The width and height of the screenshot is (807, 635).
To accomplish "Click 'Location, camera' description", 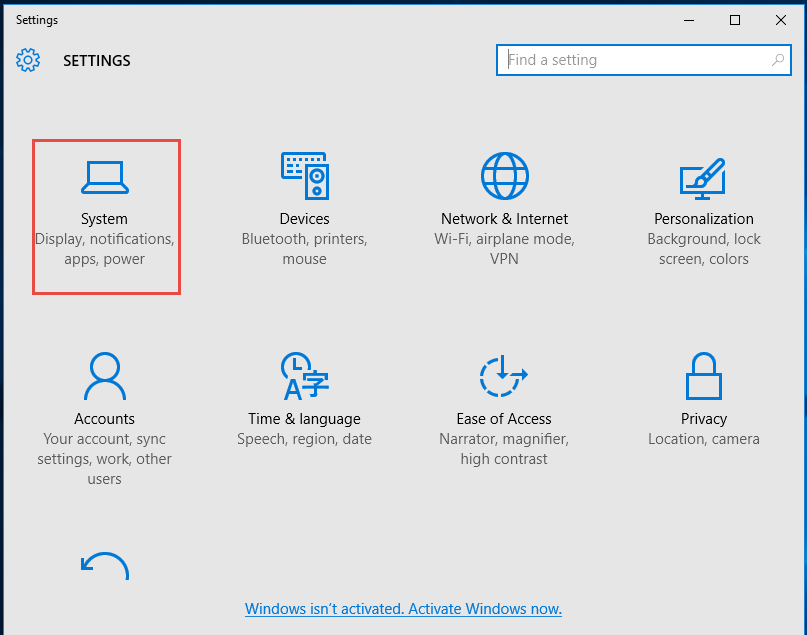I will 704,439.
